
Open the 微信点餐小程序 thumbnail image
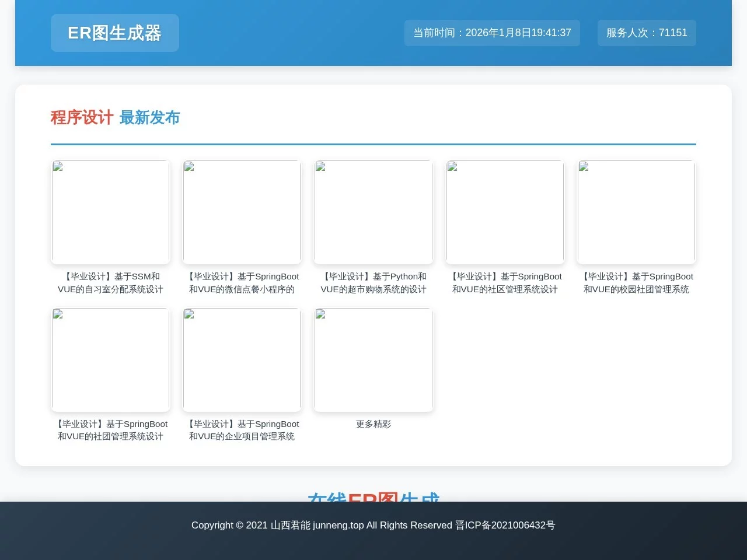pyautogui.click(x=242, y=212)
